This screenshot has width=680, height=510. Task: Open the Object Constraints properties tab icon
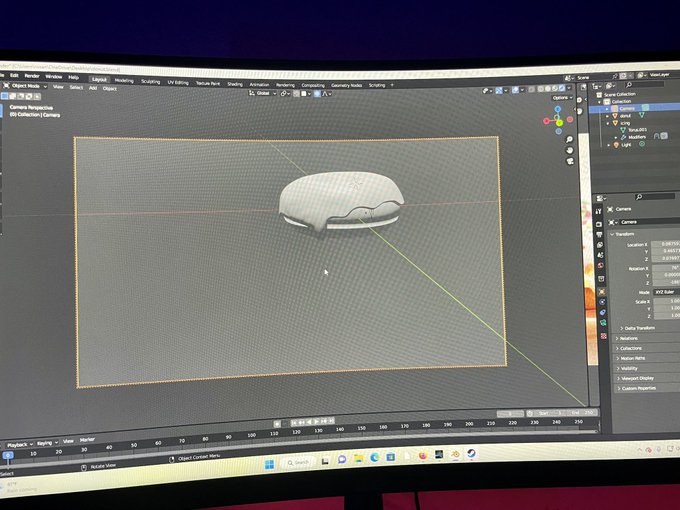pos(602,312)
